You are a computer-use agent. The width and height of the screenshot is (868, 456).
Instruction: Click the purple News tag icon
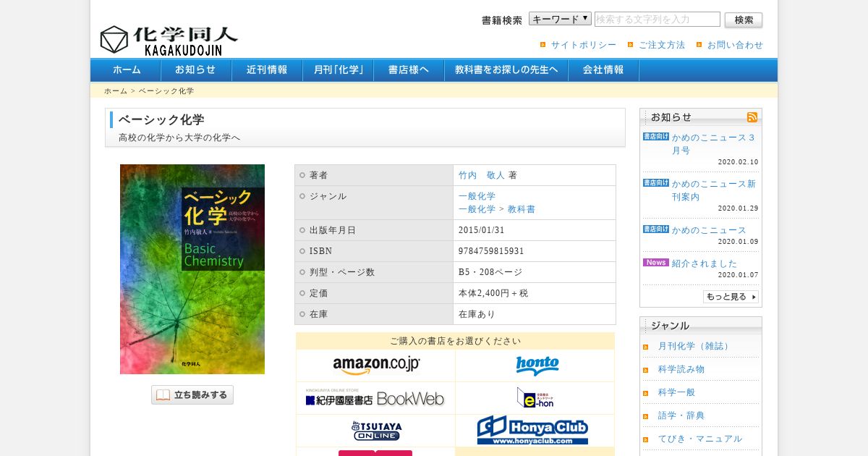(656, 263)
